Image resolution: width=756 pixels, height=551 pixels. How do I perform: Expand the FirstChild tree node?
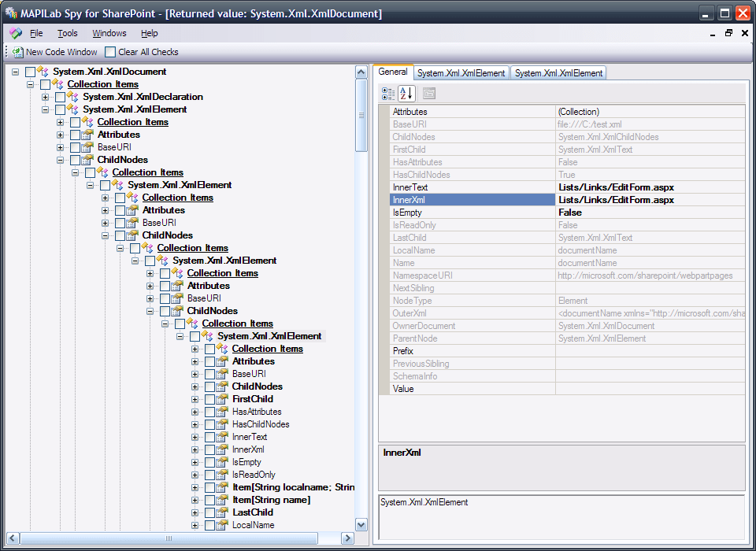[195, 399]
